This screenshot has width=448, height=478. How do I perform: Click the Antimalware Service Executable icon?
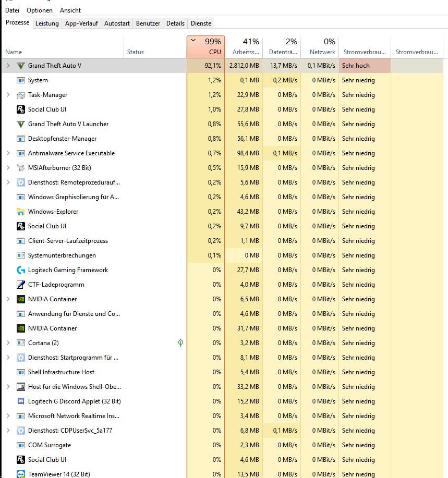20,153
